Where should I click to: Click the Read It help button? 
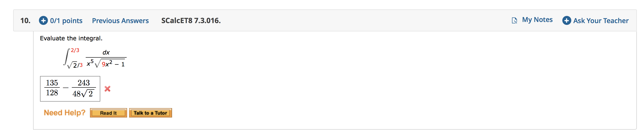(x=109, y=113)
